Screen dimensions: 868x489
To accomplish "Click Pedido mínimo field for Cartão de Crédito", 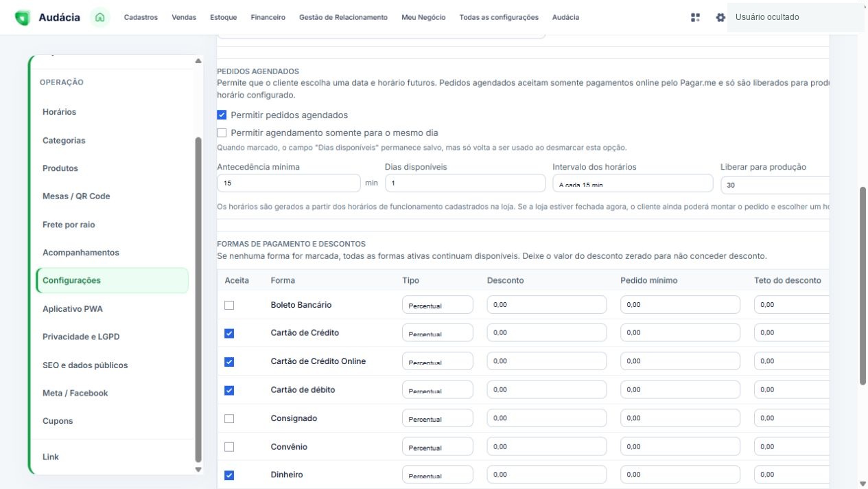I will tap(680, 333).
